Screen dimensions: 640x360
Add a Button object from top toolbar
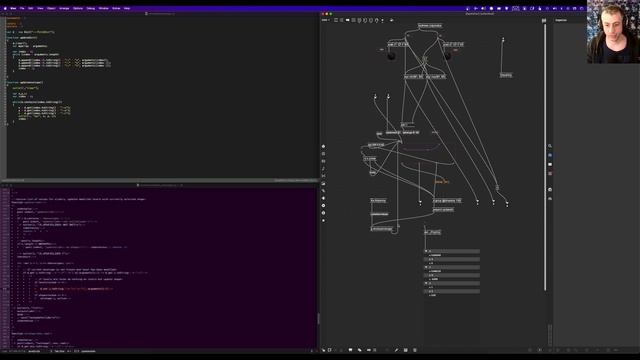click(x=359, y=20)
